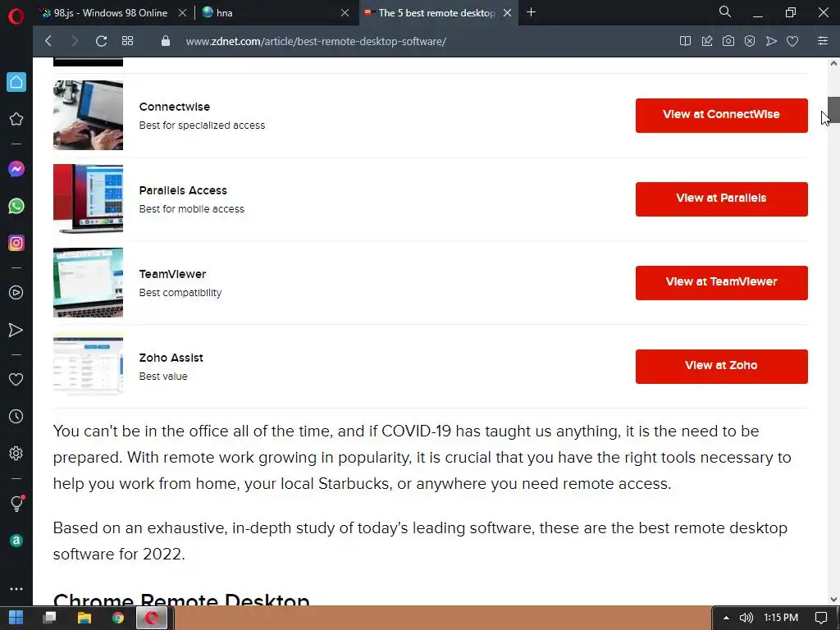The image size is (840, 630).
Task: Click the TeamViewer product title
Action: pos(172,274)
